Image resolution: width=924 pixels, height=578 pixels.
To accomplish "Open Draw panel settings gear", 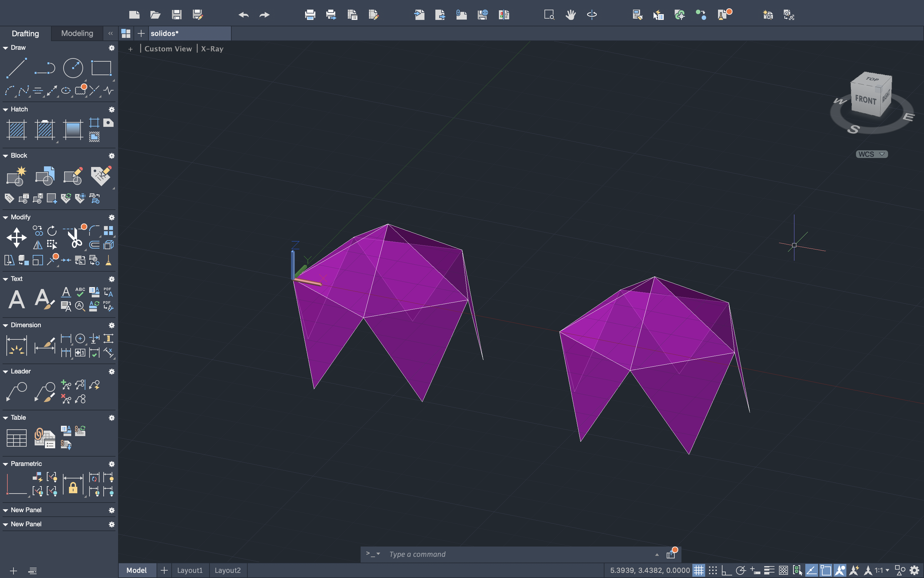I will (112, 48).
